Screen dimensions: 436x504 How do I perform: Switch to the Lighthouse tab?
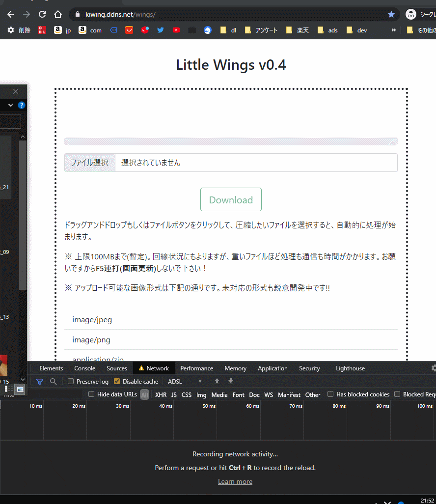(x=350, y=368)
